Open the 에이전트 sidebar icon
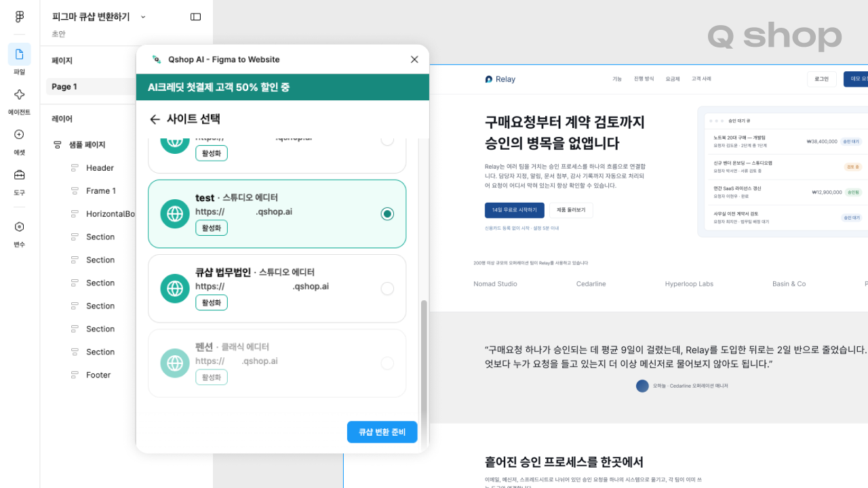 [19, 95]
